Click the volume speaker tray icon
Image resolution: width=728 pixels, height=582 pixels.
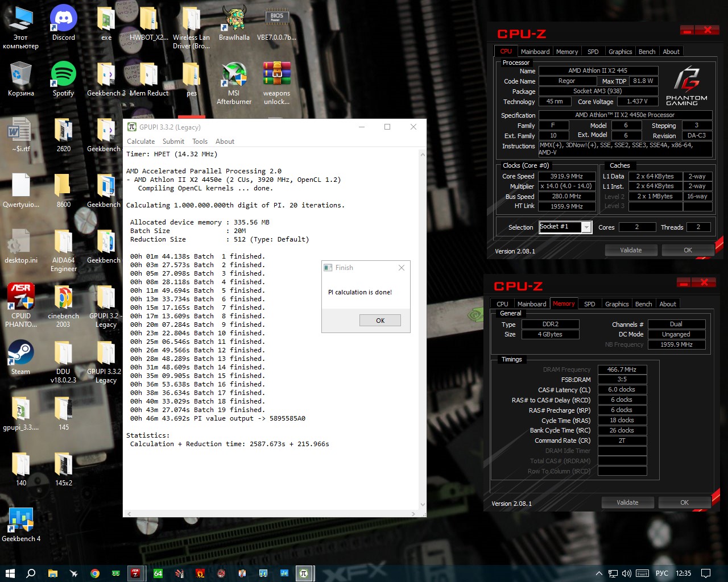pos(627,573)
